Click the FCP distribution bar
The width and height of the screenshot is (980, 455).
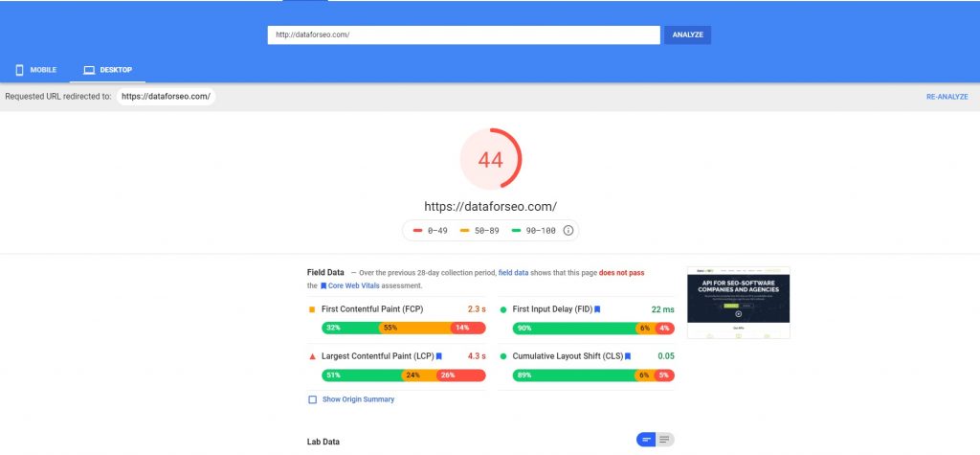404,328
